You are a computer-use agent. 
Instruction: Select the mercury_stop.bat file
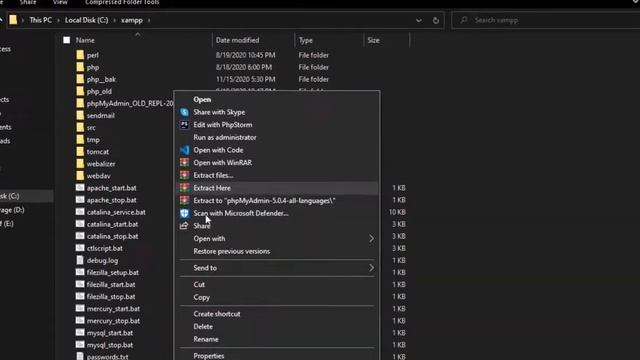coord(113,321)
